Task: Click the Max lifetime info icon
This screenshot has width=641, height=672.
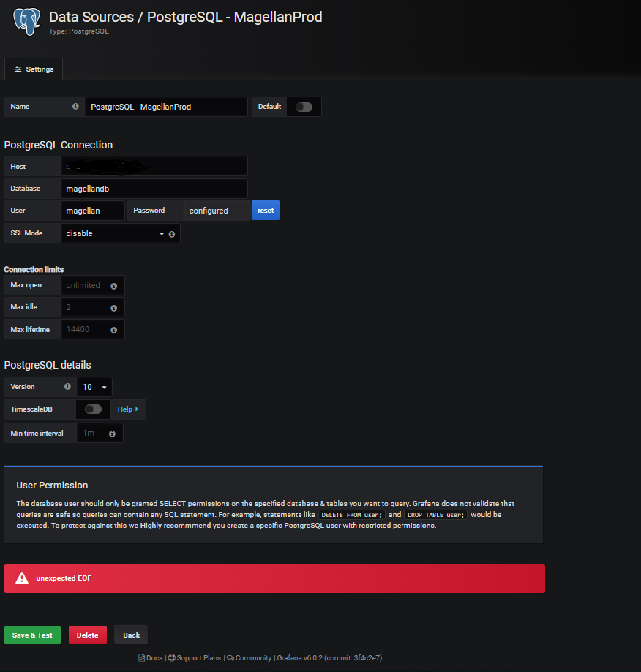Action: pos(113,329)
